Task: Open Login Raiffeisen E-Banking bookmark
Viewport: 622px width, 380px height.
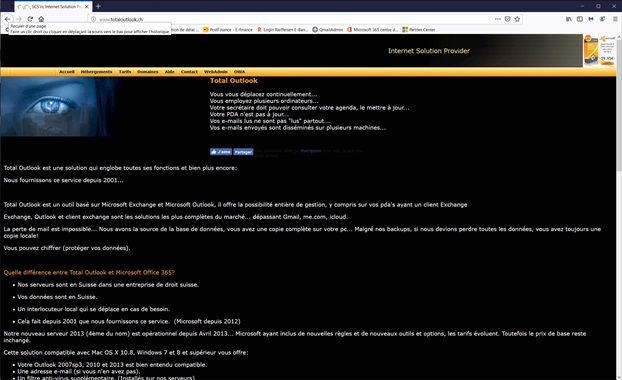Action: point(282,30)
